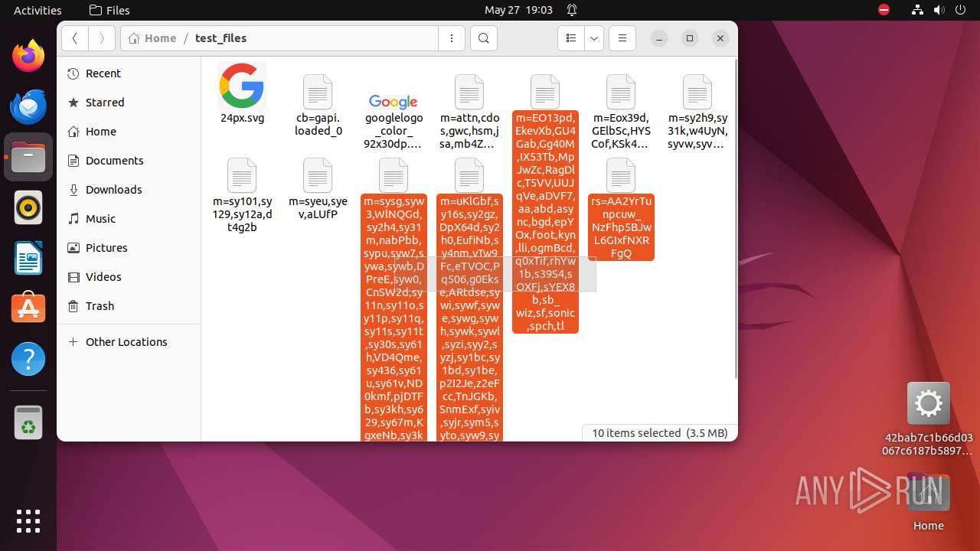Open Documents in the sidebar
980x551 pixels.
tap(128, 161)
